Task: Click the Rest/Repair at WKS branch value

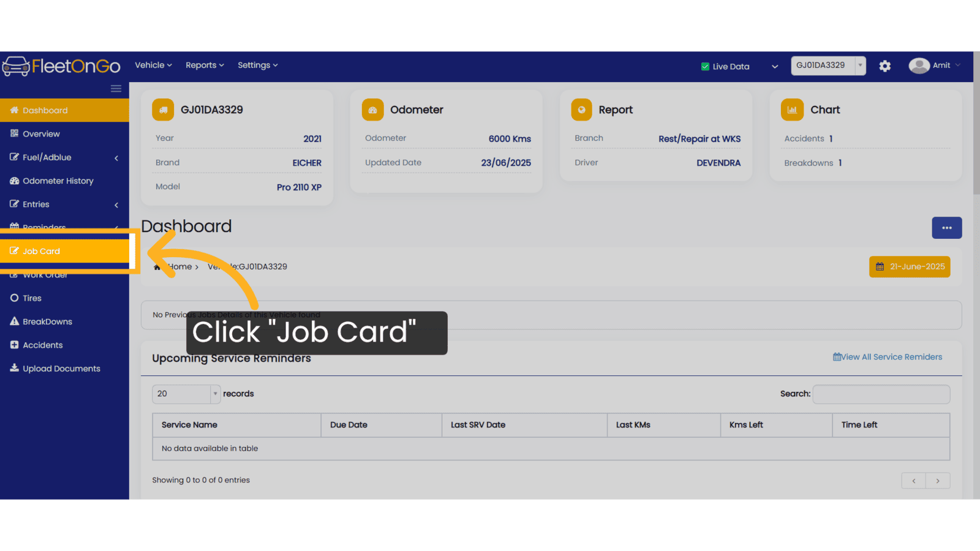Action: pyautogui.click(x=699, y=139)
